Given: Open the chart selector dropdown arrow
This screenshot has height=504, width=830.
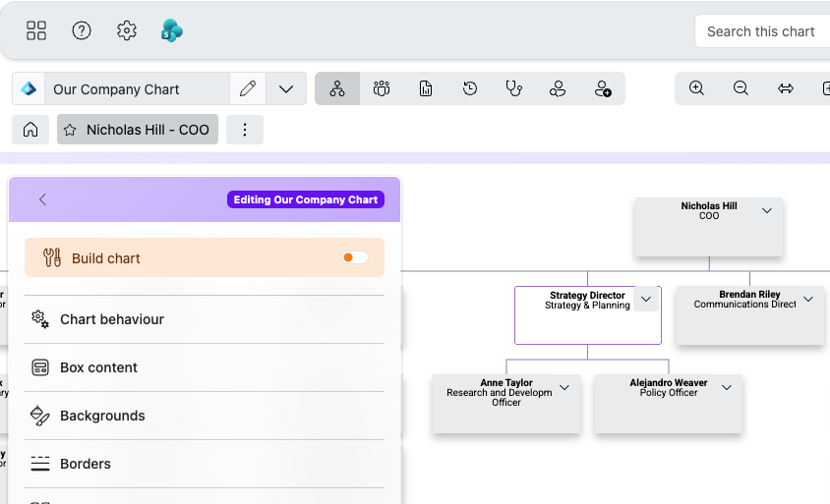Looking at the screenshot, I should tap(286, 88).
